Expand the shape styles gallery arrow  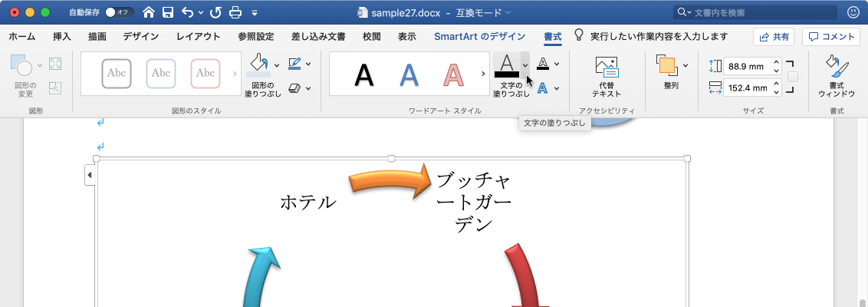(235, 74)
